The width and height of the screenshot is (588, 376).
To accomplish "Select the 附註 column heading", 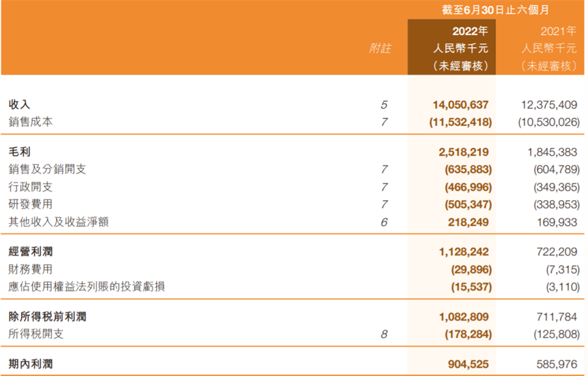I will coord(380,48).
